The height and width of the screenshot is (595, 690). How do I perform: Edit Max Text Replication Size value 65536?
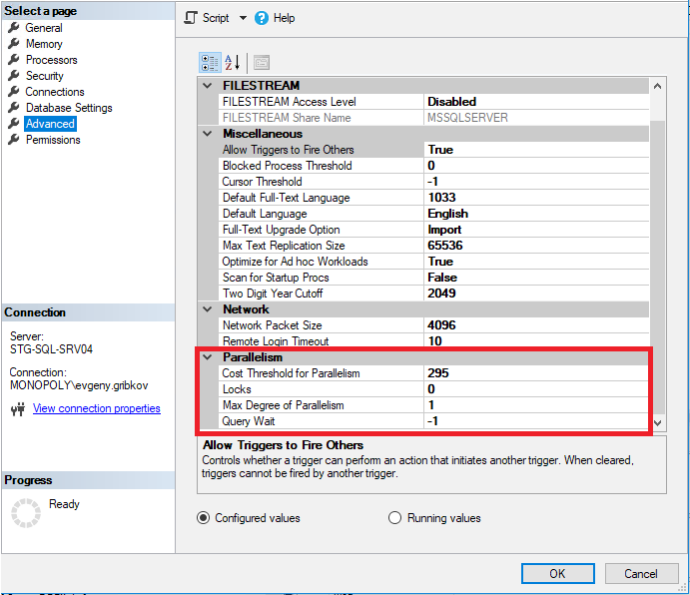pyautogui.click(x=536, y=245)
